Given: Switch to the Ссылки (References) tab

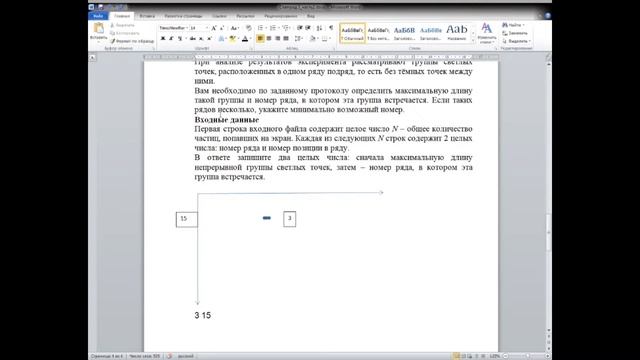Looking at the screenshot, I should tap(219, 16).
